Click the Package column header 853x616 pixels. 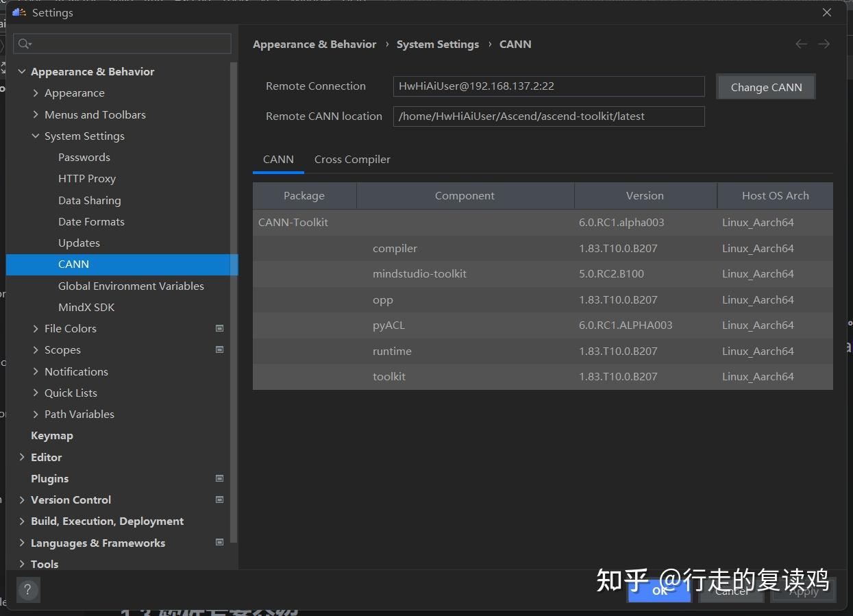tap(304, 195)
